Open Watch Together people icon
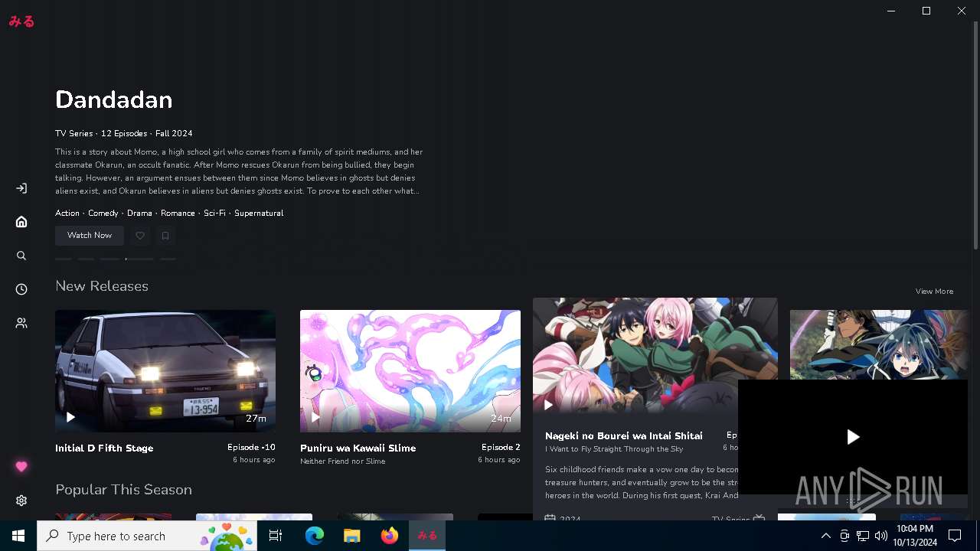The width and height of the screenshot is (980, 551). [21, 323]
